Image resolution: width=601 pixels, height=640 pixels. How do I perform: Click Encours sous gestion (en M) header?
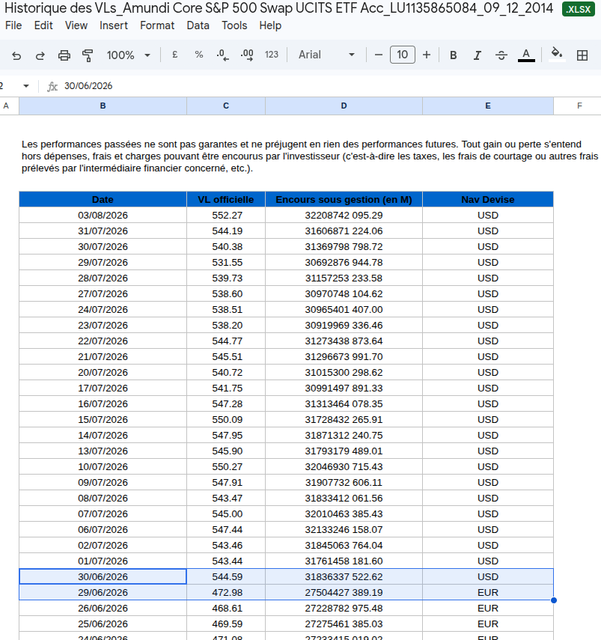[x=344, y=200]
